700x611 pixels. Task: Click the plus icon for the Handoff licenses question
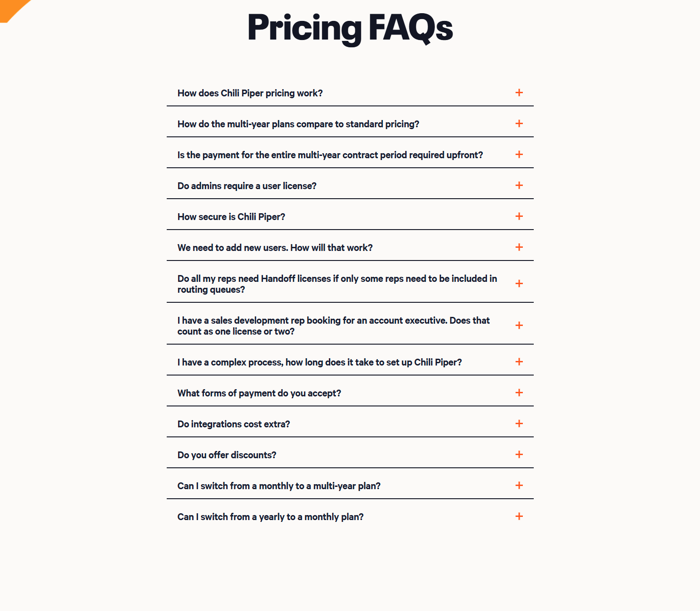[519, 283]
